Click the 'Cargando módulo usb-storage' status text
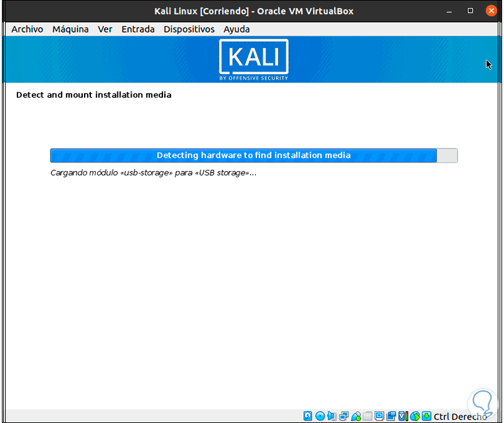 tap(154, 172)
